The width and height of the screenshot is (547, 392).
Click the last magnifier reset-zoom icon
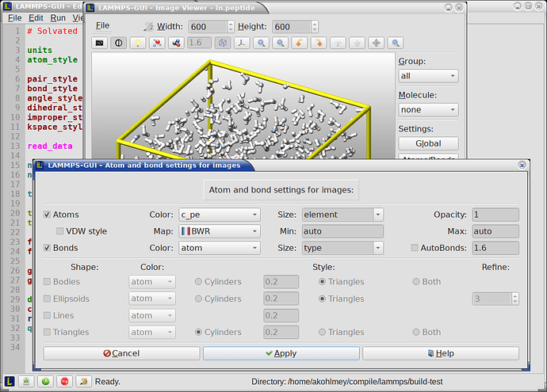pyautogui.click(x=396, y=43)
